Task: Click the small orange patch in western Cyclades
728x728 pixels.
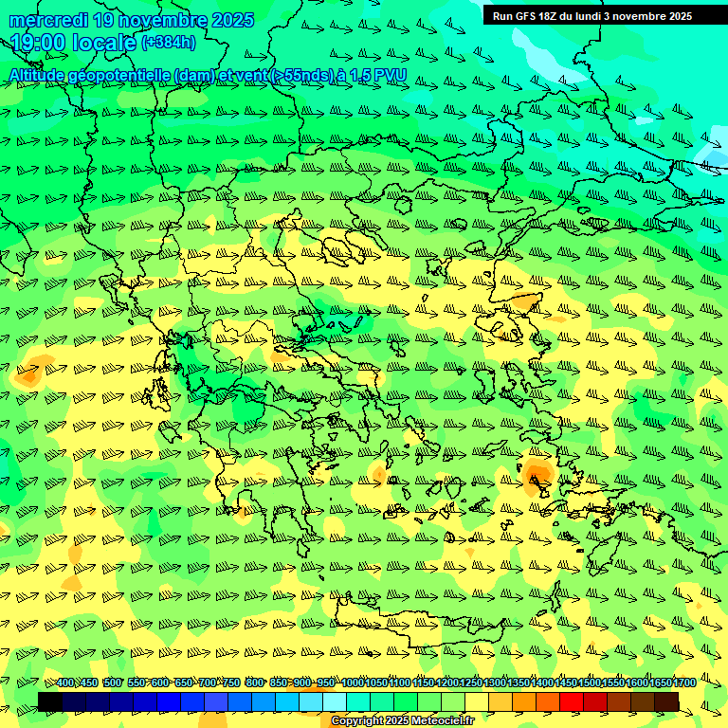Action: tap(379, 474)
